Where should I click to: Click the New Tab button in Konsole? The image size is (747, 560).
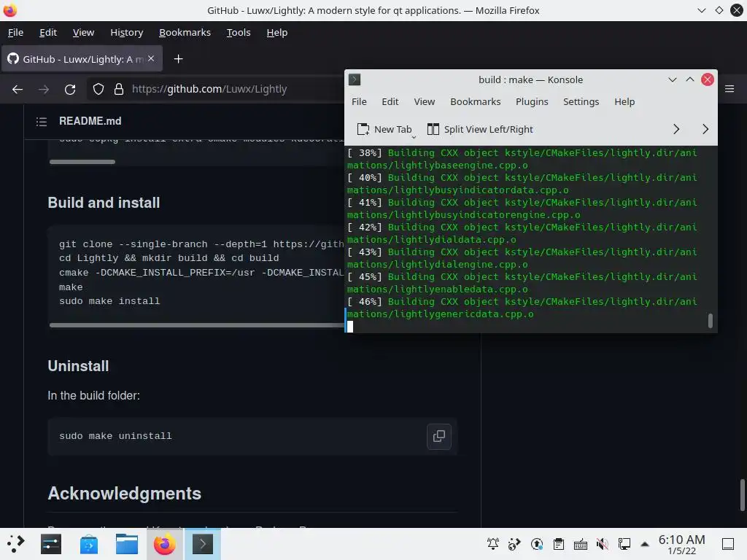[384, 130]
